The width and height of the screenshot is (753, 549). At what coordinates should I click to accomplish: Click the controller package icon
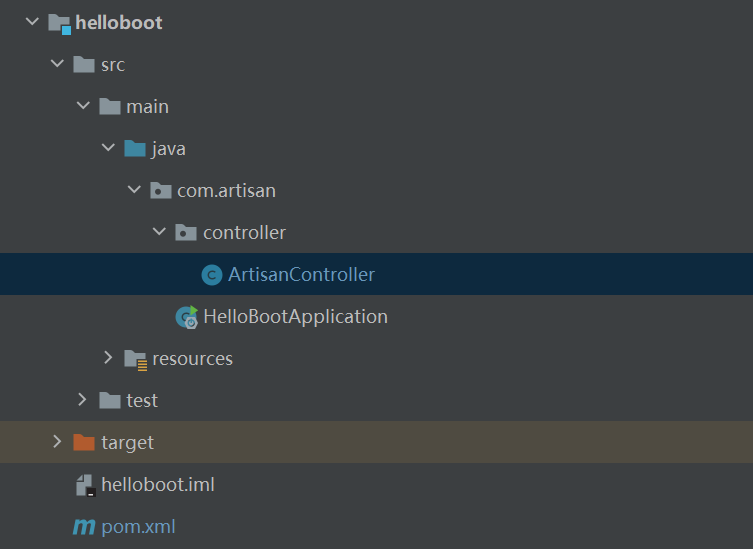tap(186, 232)
